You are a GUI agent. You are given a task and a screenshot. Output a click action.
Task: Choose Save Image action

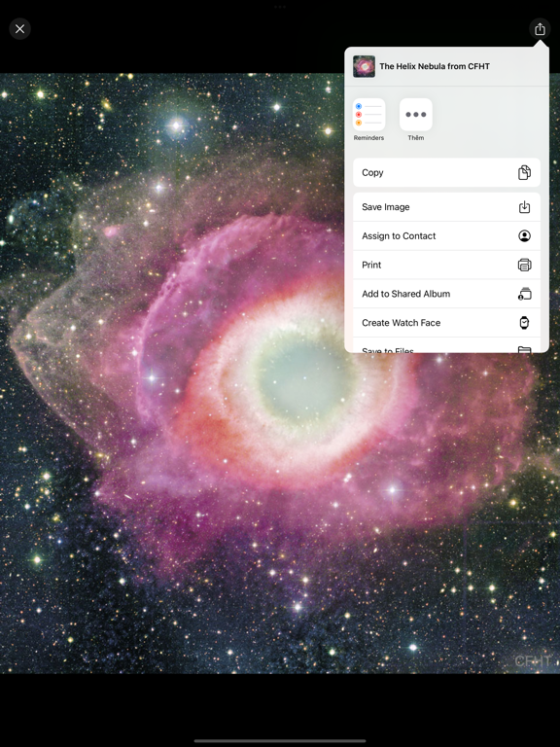point(446,207)
